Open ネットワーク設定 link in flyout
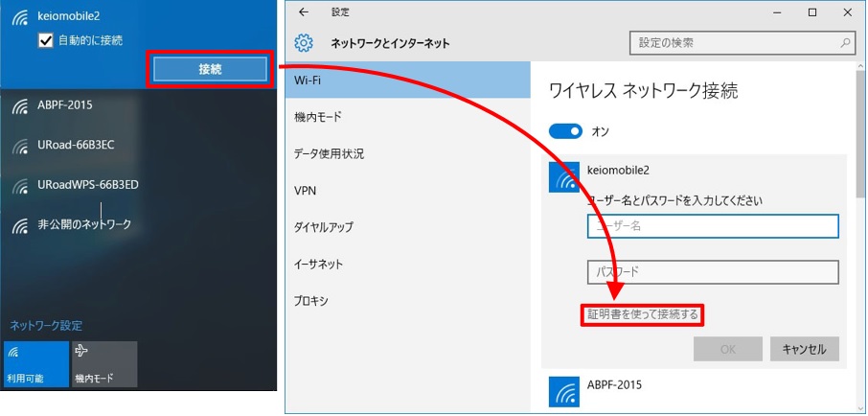Viewport: 868px width, 416px height. [x=46, y=326]
